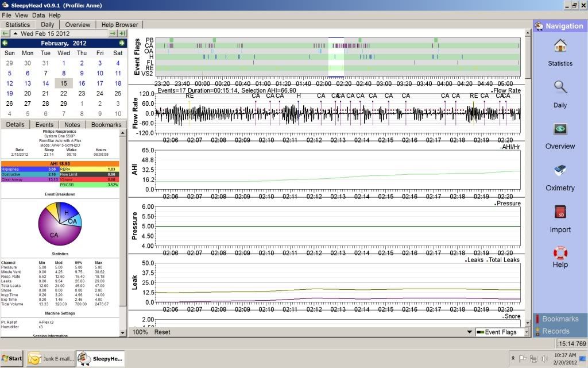This screenshot has height=368, width=588.
Task: Open Junk E-mail from the taskbar
Action: tap(51, 359)
